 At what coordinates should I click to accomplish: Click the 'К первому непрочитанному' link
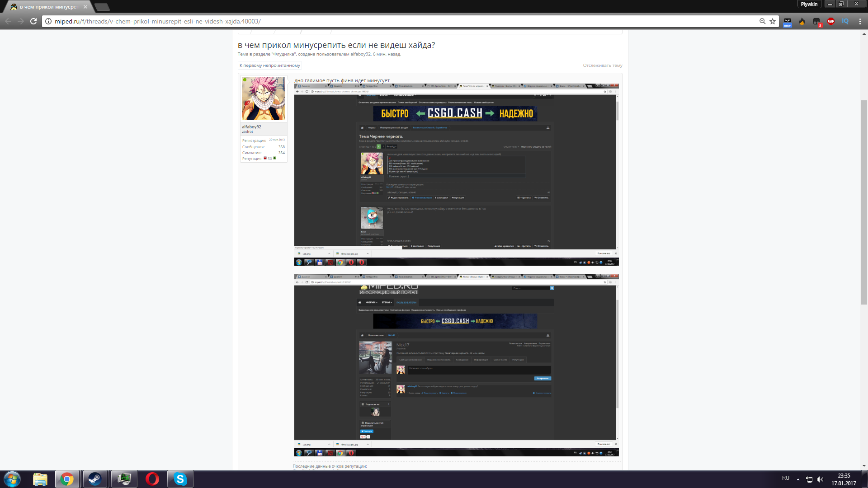pyautogui.click(x=270, y=66)
